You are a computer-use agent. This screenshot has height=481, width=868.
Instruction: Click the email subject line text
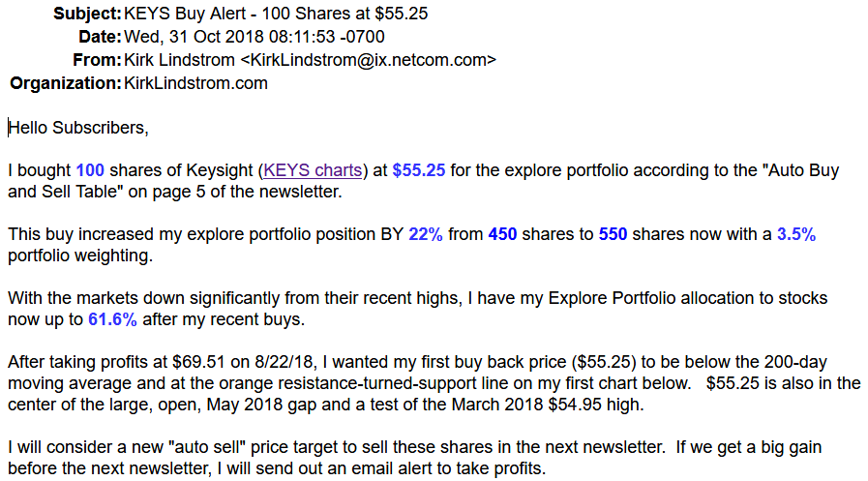coord(276,14)
